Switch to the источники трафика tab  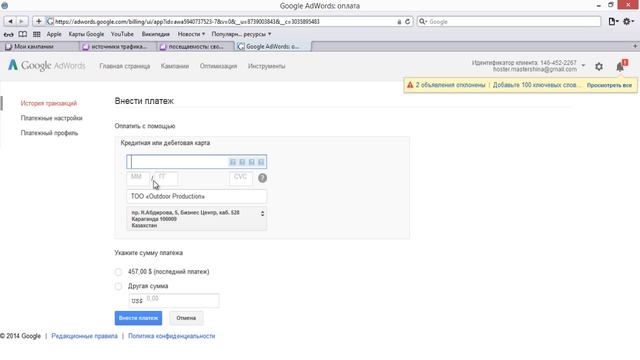pyautogui.click(x=118, y=47)
